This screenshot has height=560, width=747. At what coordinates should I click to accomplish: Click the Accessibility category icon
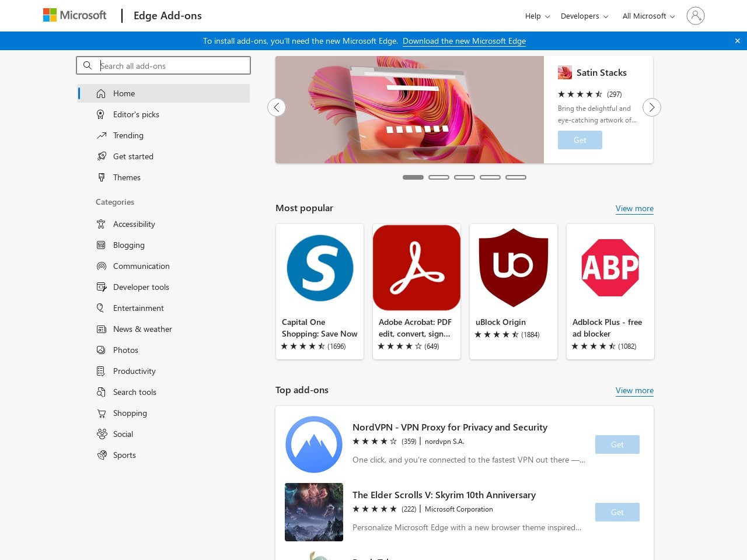point(101,224)
